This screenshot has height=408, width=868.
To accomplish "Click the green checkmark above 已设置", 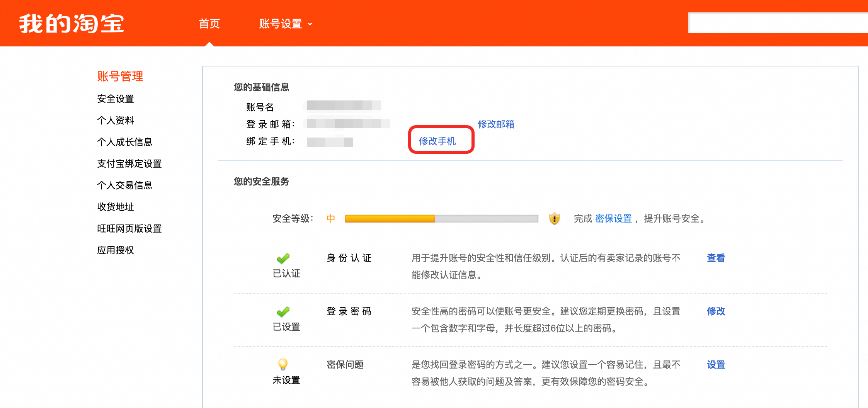I will tap(283, 311).
